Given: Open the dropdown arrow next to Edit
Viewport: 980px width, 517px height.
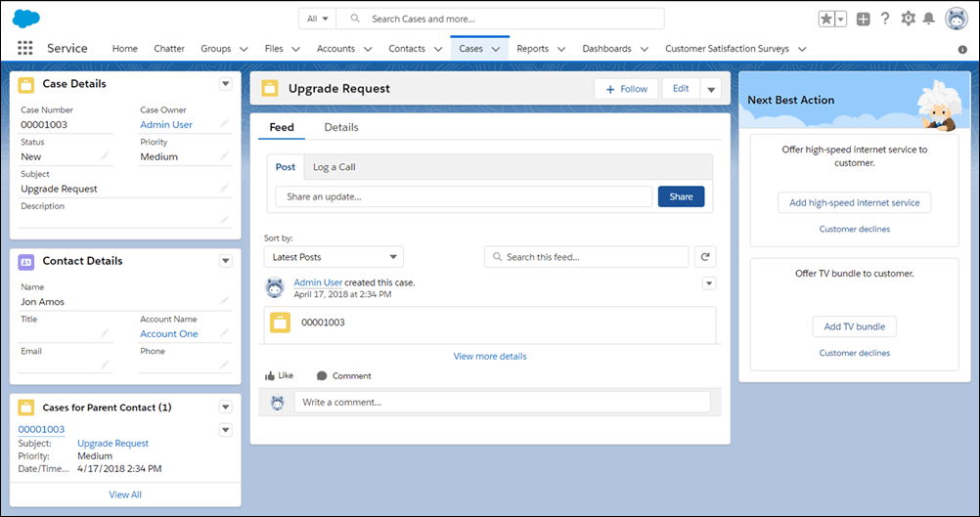Looking at the screenshot, I should 711,89.
